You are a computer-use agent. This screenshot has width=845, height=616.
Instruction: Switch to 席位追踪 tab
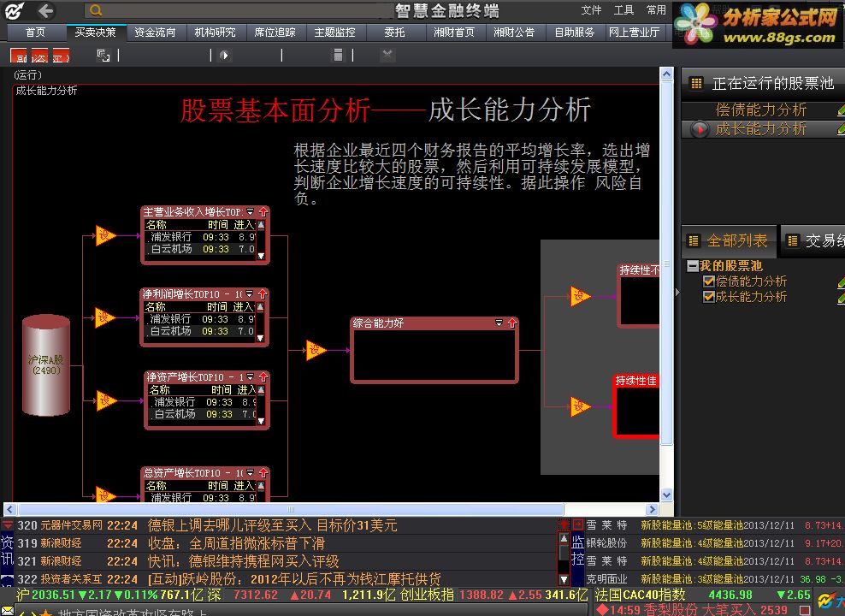click(275, 33)
